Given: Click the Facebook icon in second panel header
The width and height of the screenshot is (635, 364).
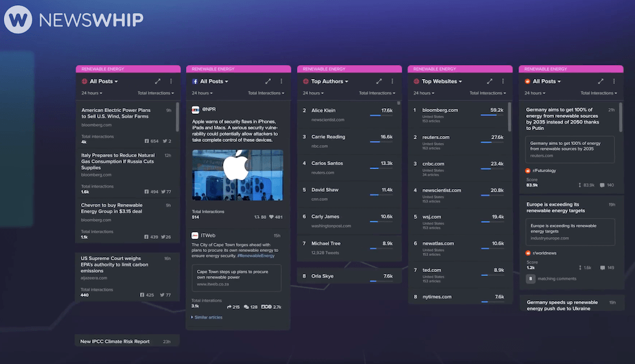Looking at the screenshot, I should 195,82.
